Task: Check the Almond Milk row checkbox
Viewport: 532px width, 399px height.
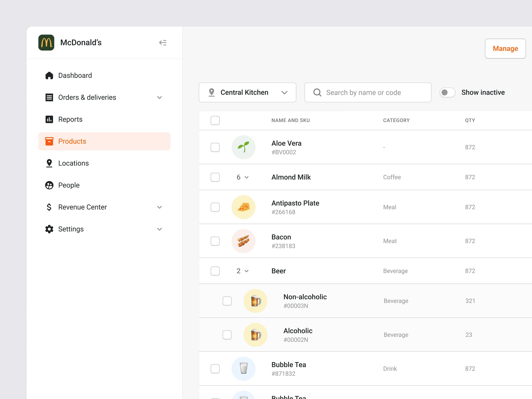Action: click(x=215, y=177)
